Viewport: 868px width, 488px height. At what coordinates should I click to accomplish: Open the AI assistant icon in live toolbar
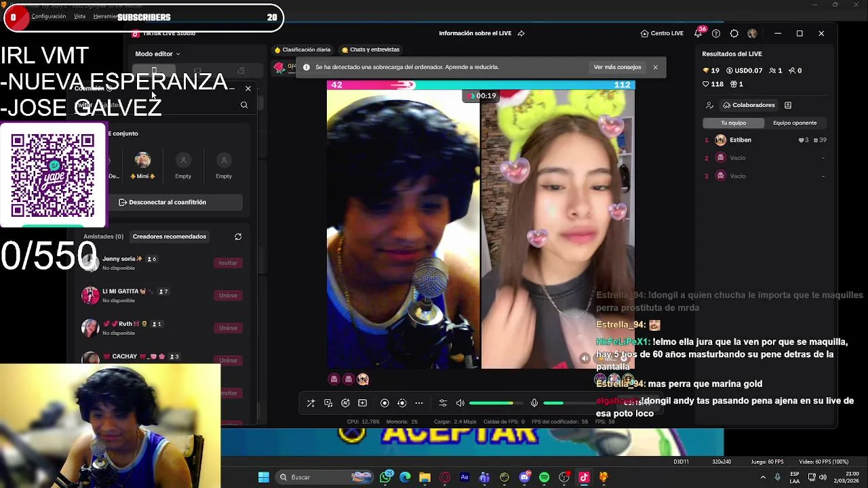pyautogui.click(x=345, y=403)
